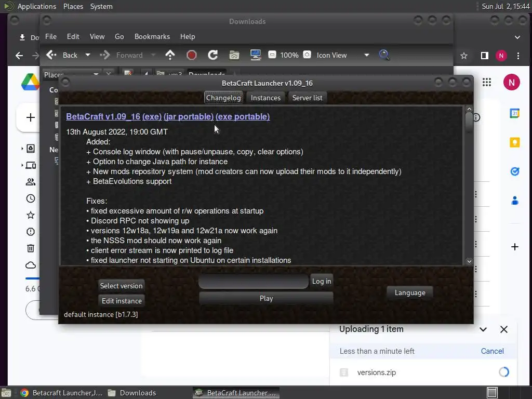Screen dimensions: 532x399
Task: Open Spam in Drive sidebar
Action: 31,232
